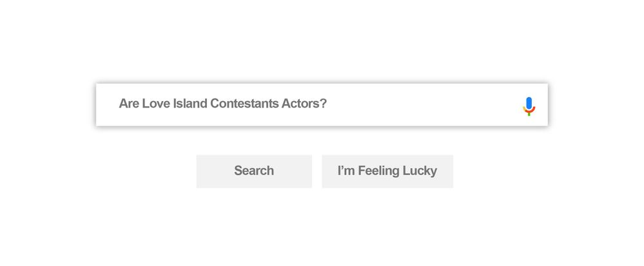Image resolution: width=644 pixels, height=266 pixels.
Task: Click the word 'Island' in the query
Action: coord(190,104)
